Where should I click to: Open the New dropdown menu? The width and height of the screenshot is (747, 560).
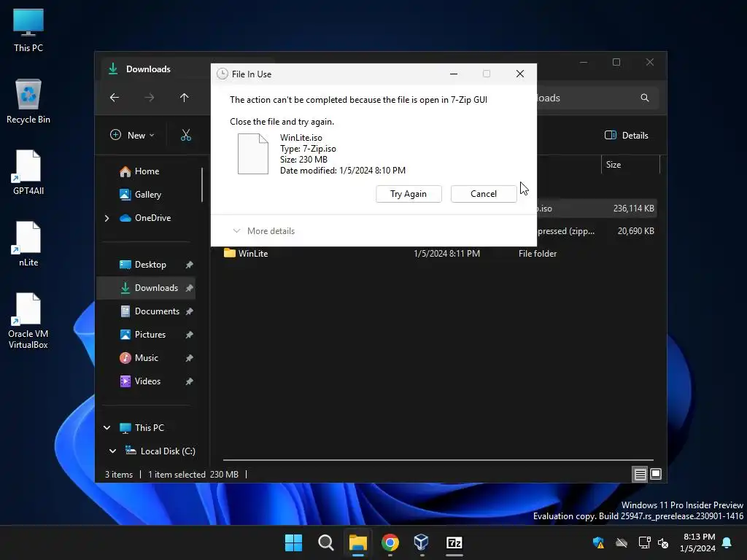(132, 135)
